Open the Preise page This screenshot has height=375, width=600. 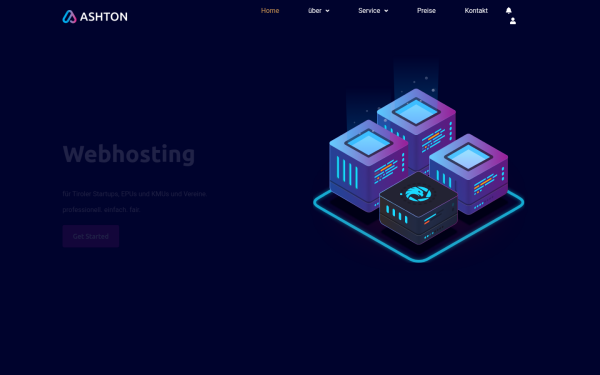(426, 11)
